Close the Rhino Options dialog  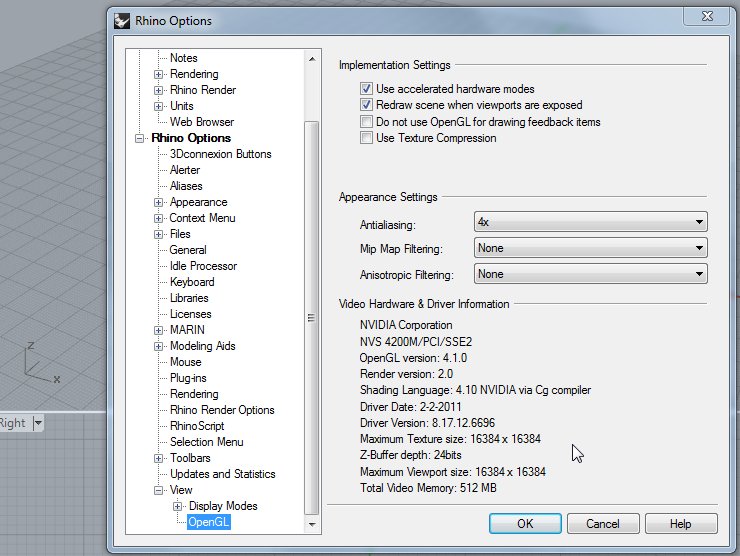[x=707, y=16]
